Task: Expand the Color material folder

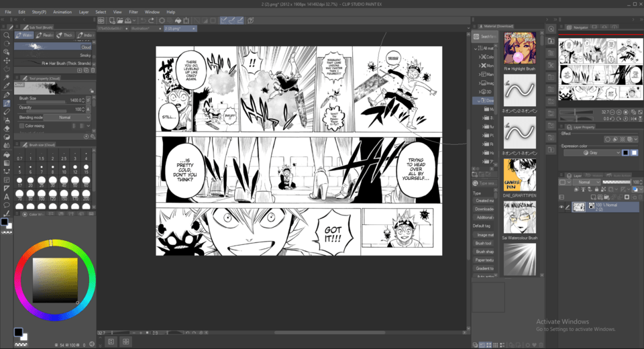Action: 479,57
